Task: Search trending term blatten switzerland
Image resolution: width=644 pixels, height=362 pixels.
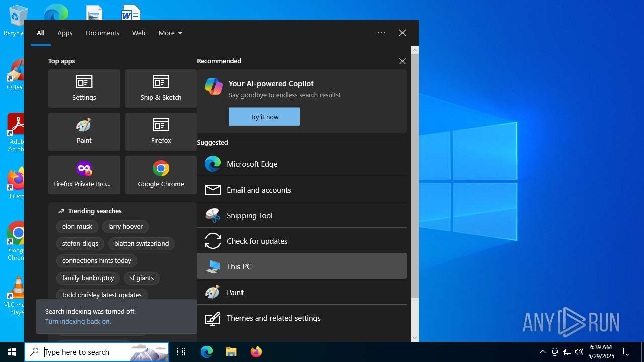Action: (x=141, y=244)
